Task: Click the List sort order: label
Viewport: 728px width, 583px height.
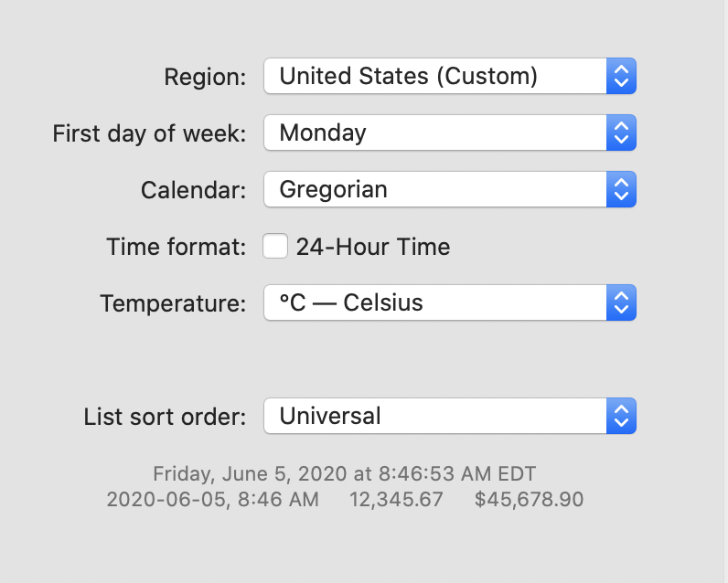Action: tap(165, 417)
